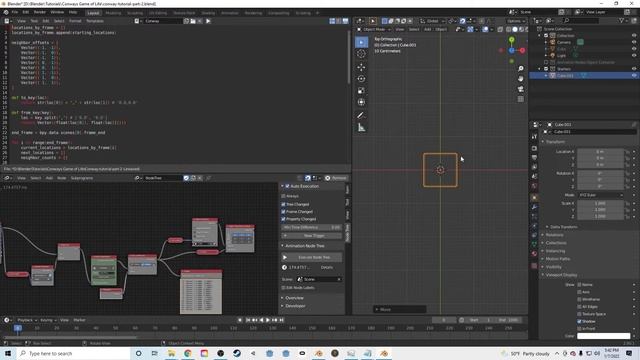Toggle Tree Changed checkbox
Image resolution: width=640 pixels, height=360 pixels.
point(283,204)
